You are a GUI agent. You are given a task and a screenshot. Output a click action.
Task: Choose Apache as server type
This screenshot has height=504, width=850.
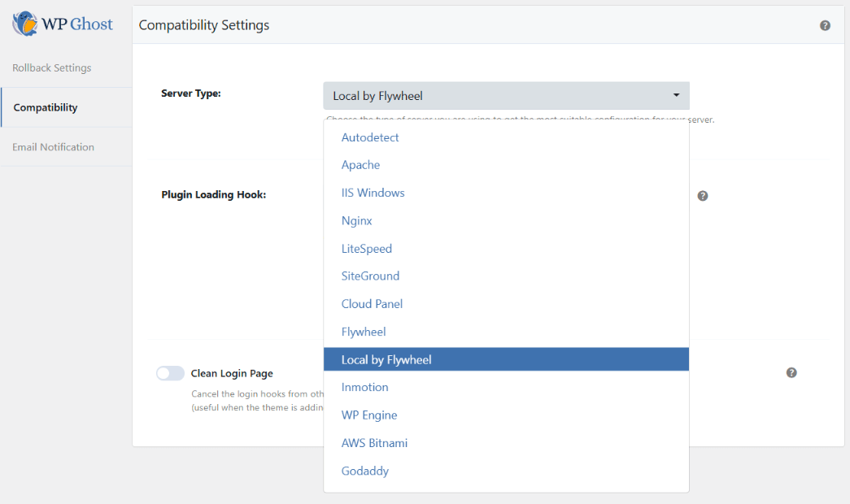tap(360, 165)
